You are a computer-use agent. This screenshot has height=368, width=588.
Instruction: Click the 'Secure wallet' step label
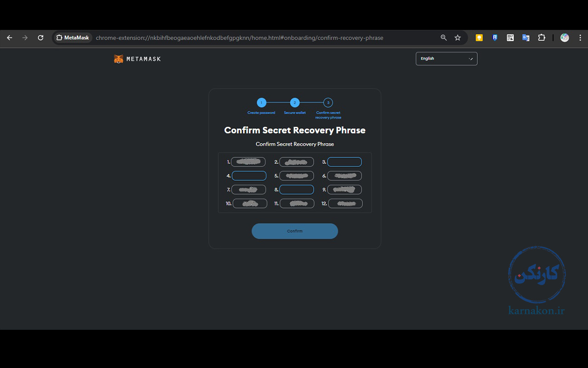click(295, 113)
